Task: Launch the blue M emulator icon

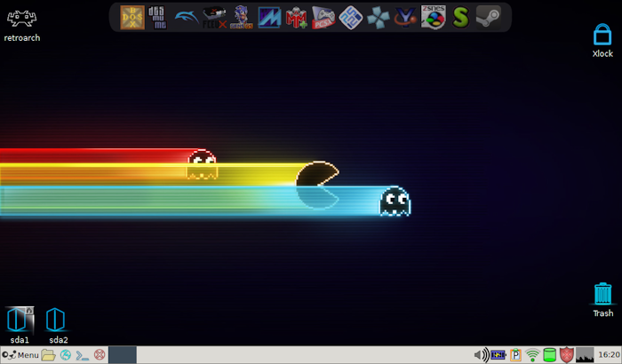Action: coord(269,18)
